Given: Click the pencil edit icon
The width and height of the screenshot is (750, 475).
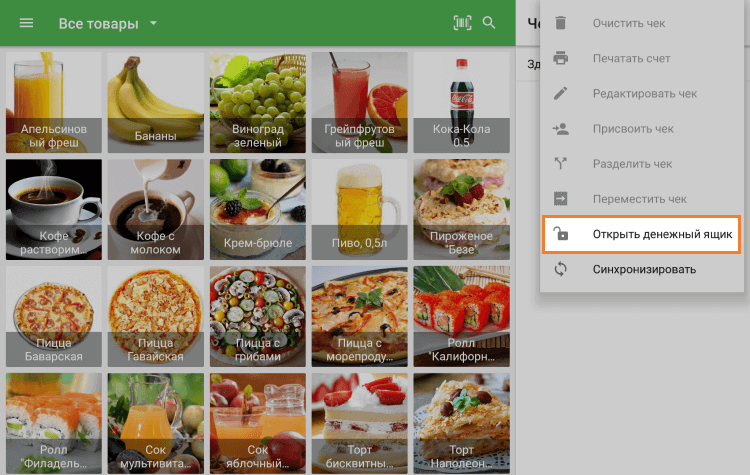Looking at the screenshot, I should point(561,94).
